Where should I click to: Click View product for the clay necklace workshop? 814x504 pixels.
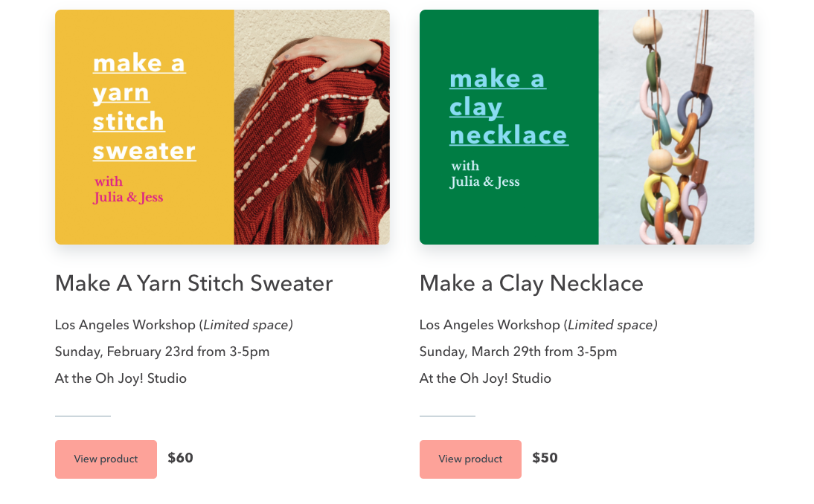click(470, 459)
